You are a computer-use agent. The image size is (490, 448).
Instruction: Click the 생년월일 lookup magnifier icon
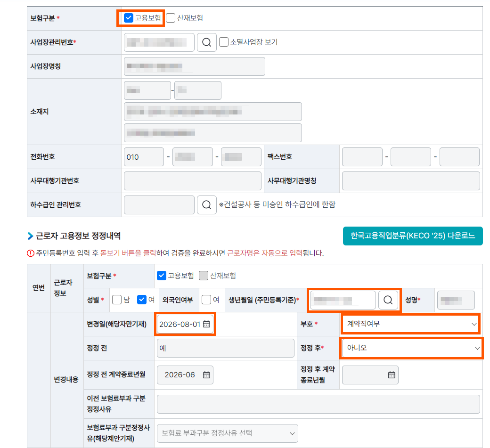pyautogui.click(x=388, y=300)
